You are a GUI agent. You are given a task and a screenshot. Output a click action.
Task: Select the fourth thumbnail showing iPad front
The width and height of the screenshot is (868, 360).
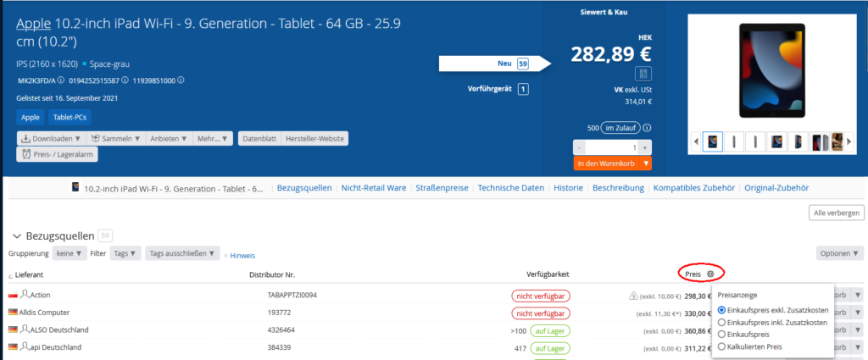tap(776, 141)
